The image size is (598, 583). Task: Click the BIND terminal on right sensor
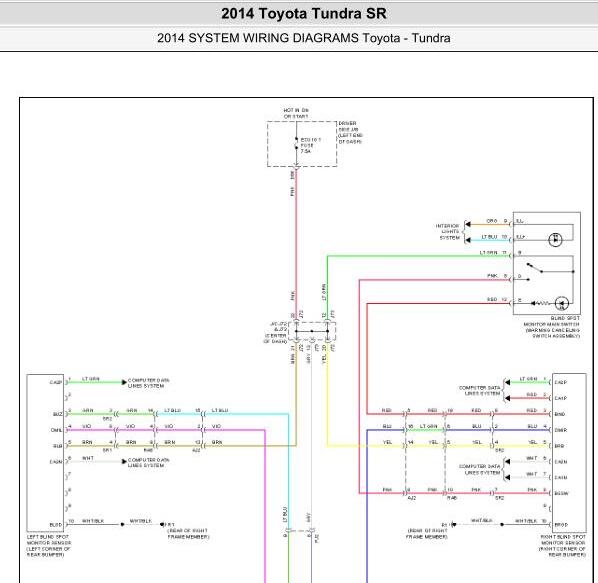[560, 414]
